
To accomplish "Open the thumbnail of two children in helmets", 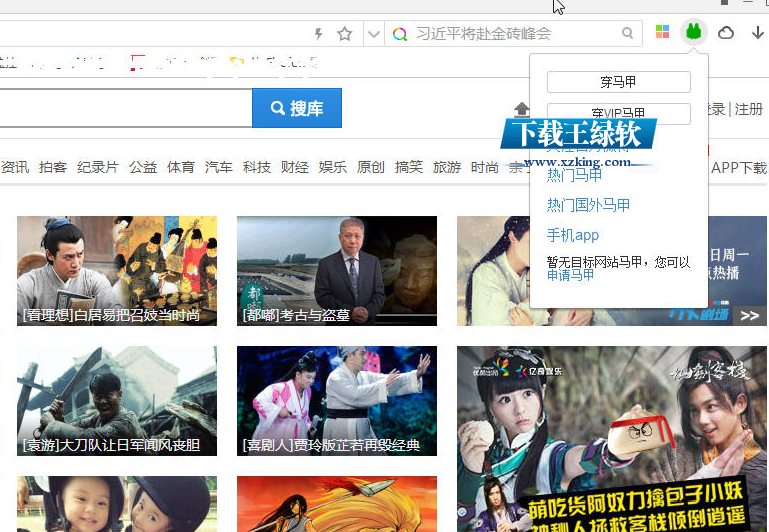I will (117, 504).
